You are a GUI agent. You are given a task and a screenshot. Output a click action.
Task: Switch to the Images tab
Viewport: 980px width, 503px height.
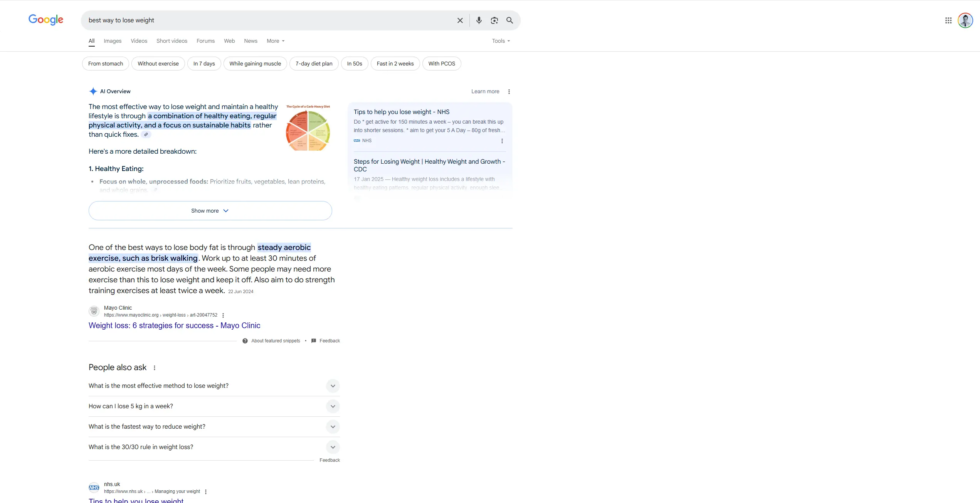coord(112,41)
